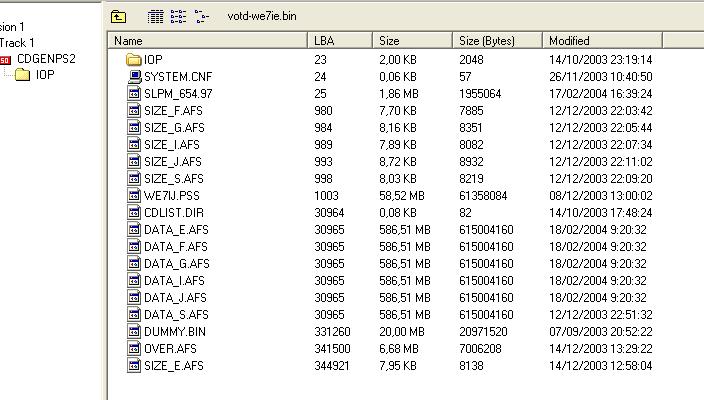This screenshot has height=400, width=704.
Task: Select the IOP folder icon in file list
Action: [134, 59]
